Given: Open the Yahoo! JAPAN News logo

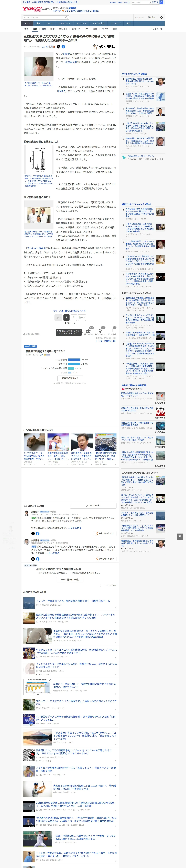Looking at the screenshot, I should pyautogui.click(x=37, y=9).
